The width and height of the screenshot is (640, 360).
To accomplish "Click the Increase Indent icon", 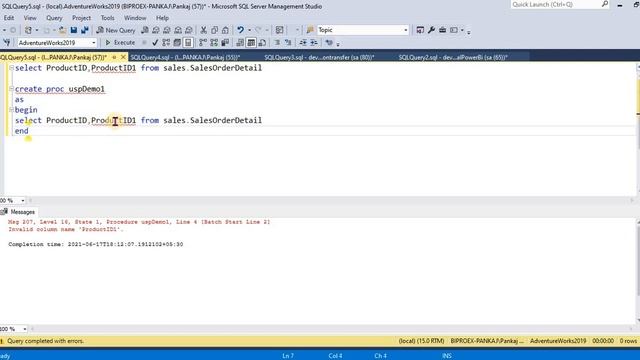I will click(x=314, y=42).
